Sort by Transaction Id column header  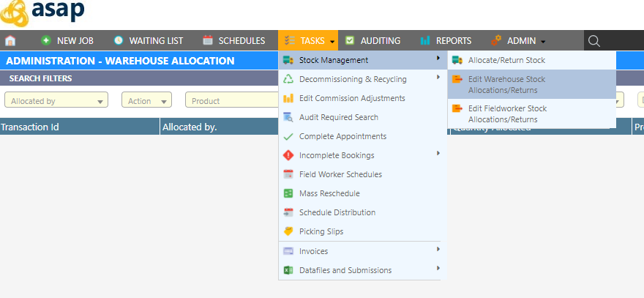click(x=30, y=127)
